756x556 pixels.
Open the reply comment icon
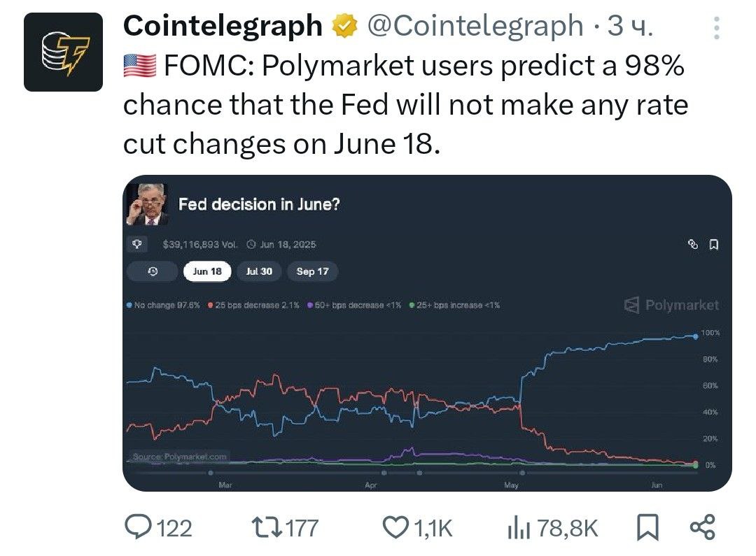click(138, 527)
